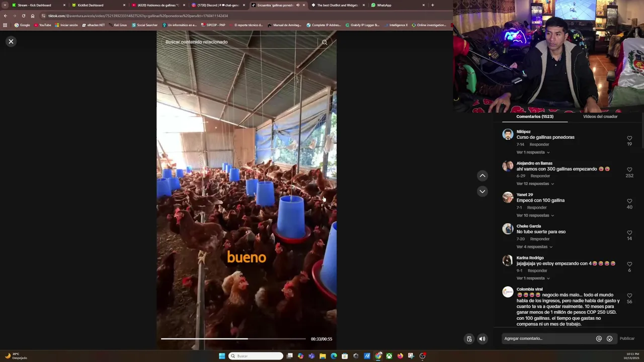Switch to Comentarios (1523) tab

coord(534,117)
